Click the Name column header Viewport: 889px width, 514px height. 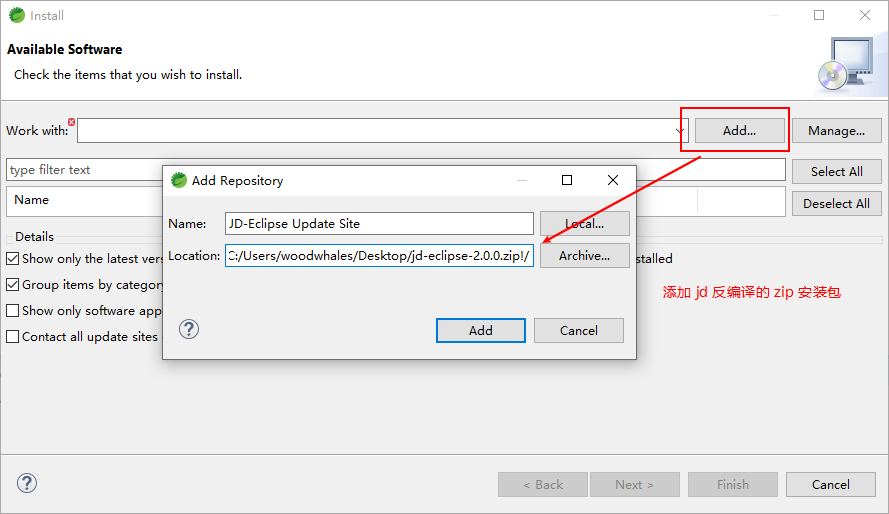32,200
